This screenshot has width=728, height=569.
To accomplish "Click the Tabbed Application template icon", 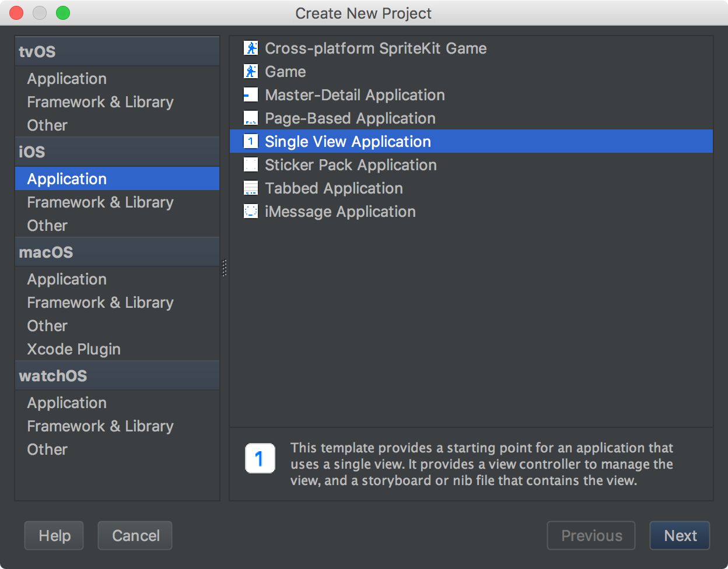I will click(251, 188).
